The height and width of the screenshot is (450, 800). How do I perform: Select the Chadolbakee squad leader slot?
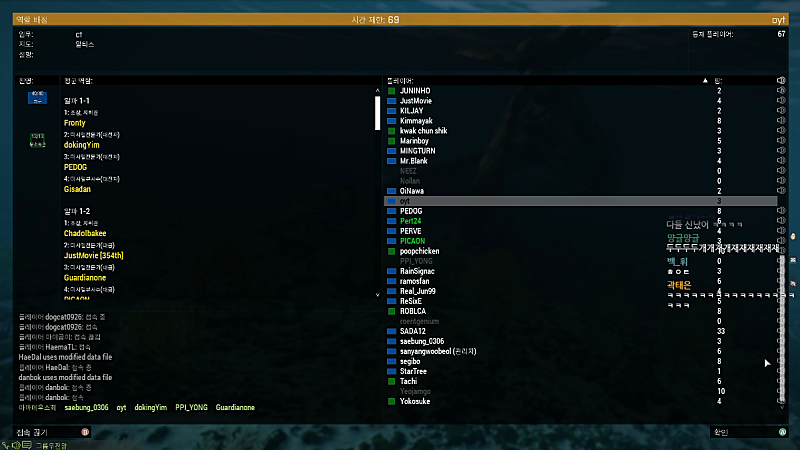pyautogui.click(x=85, y=233)
